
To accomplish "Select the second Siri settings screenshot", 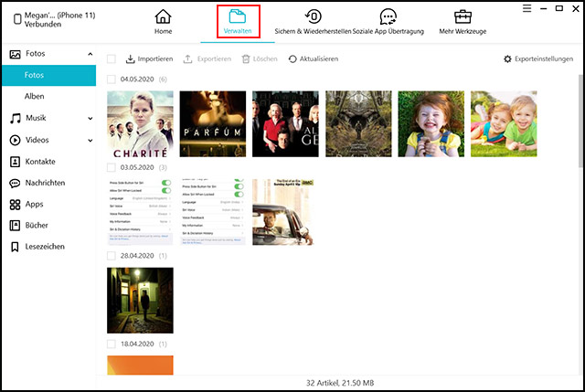I will point(213,212).
